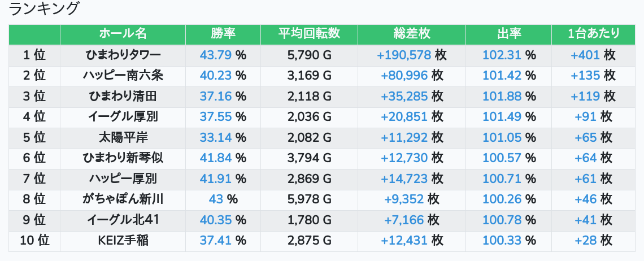Screen dimensions: 644x261
Task: Click the 10 位 rank cell
Action: click(34, 241)
